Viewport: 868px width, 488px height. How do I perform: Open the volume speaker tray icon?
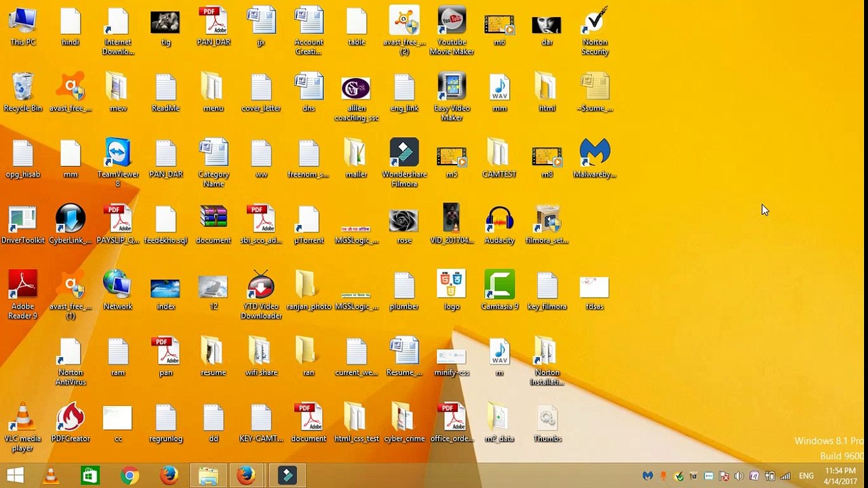point(738,476)
